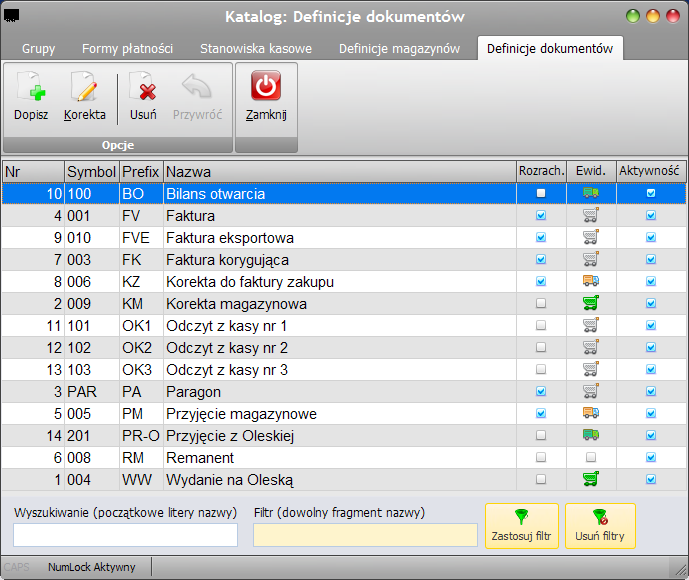Open the Definicje magazynów tab
This screenshot has height=580, width=689.
[399, 48]
